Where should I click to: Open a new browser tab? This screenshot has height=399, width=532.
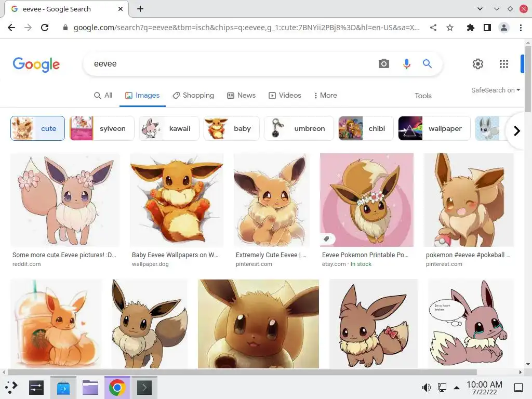[x=140, y=9]
